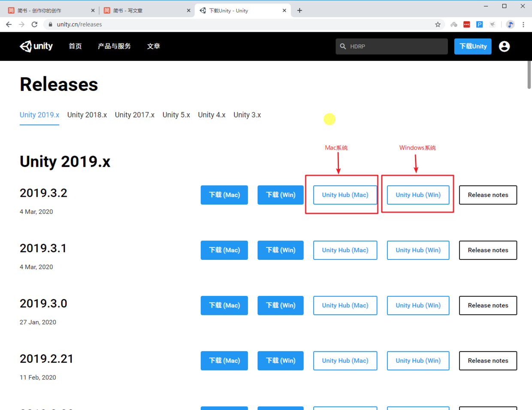Open the 首页 navigation item

point(75,46)
